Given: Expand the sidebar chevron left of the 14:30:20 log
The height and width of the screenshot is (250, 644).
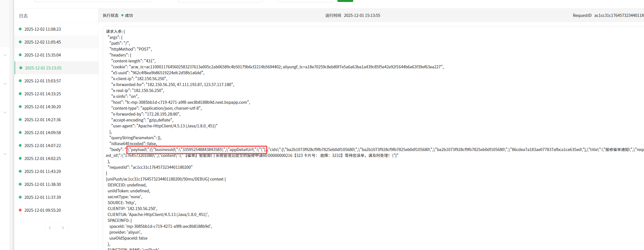Looking at the screenshot, I should pyautogui.click(x=5, y=112).
